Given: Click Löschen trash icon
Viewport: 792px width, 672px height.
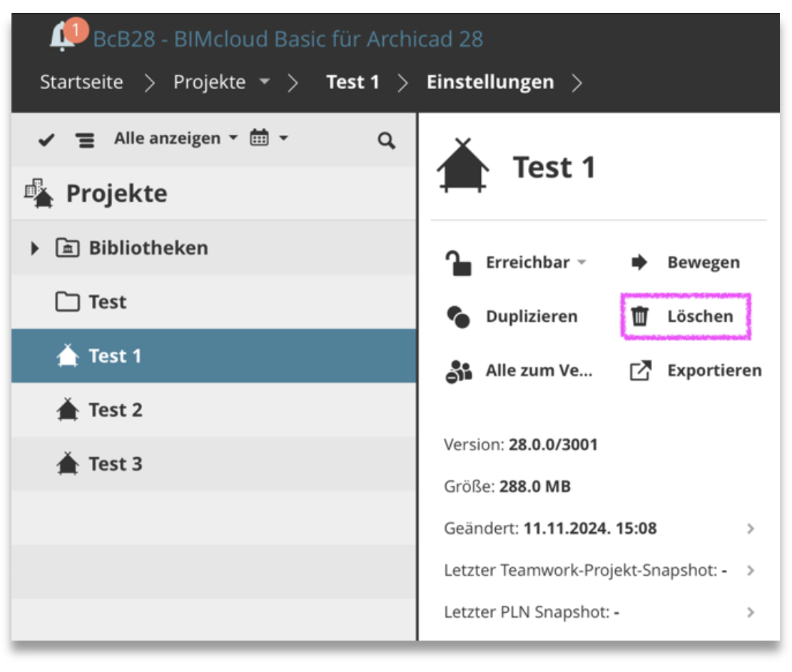Looking at the screenshot, I should [x=639, y=317].
